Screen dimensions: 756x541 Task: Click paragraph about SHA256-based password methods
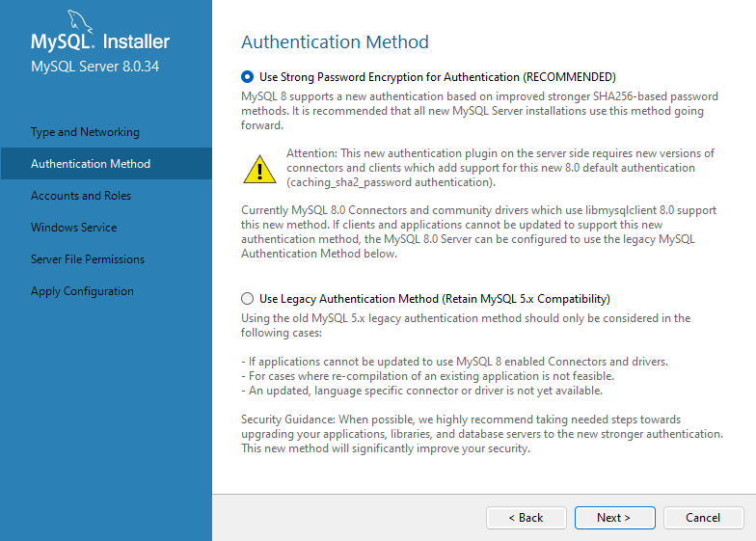(480, 111)
